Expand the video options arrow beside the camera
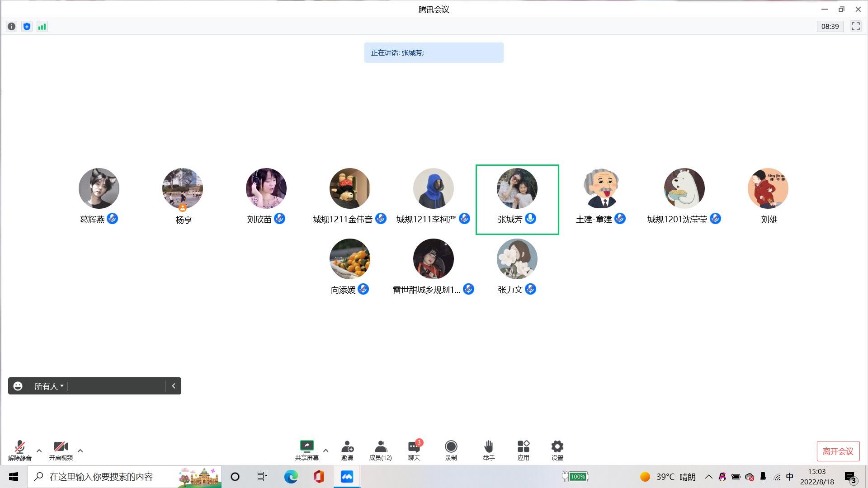 coord(80,450)
